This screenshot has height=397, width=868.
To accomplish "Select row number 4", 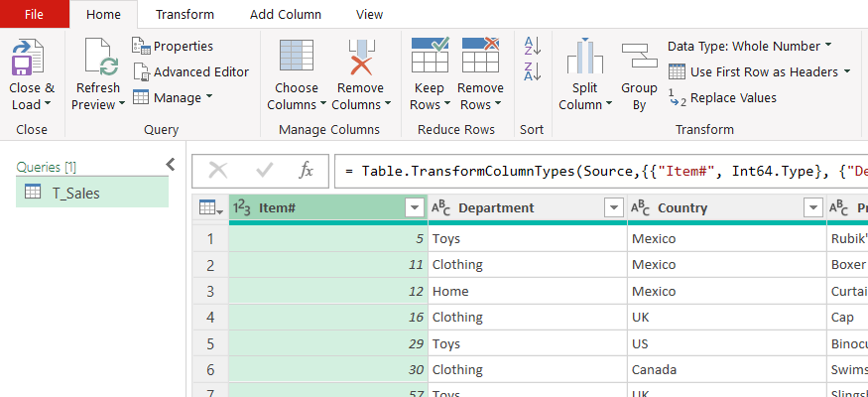I will coord(210,318).
